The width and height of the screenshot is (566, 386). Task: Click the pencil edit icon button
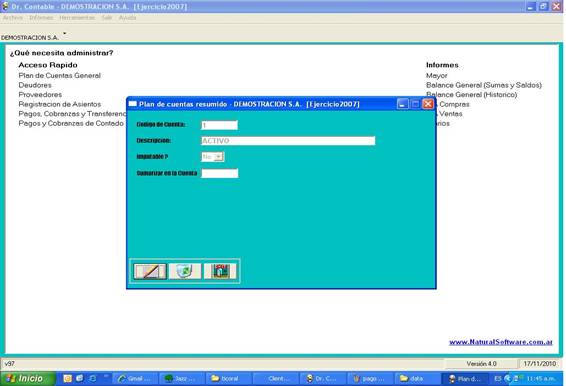coord(150,271)
